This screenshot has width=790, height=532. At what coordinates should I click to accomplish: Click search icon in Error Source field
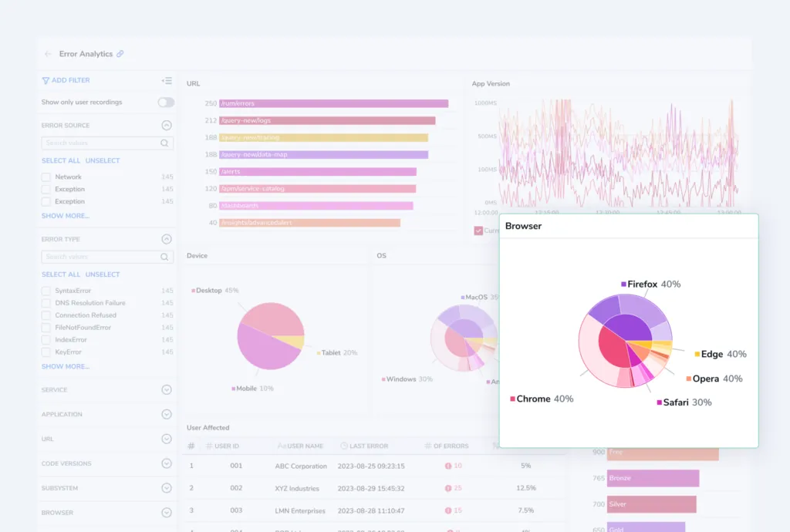pos(164,143)
